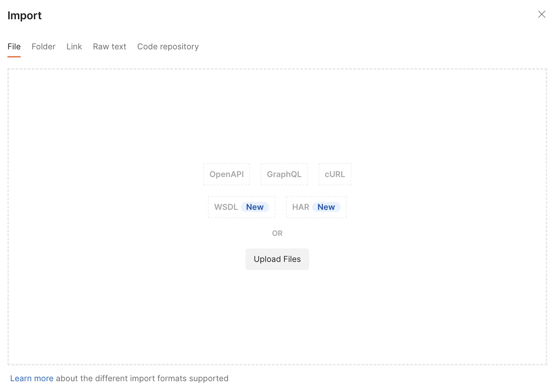This screenshot has height=392, width=558.
Task: Close the Import dialog with X
Action: click(x=541, y=14)
